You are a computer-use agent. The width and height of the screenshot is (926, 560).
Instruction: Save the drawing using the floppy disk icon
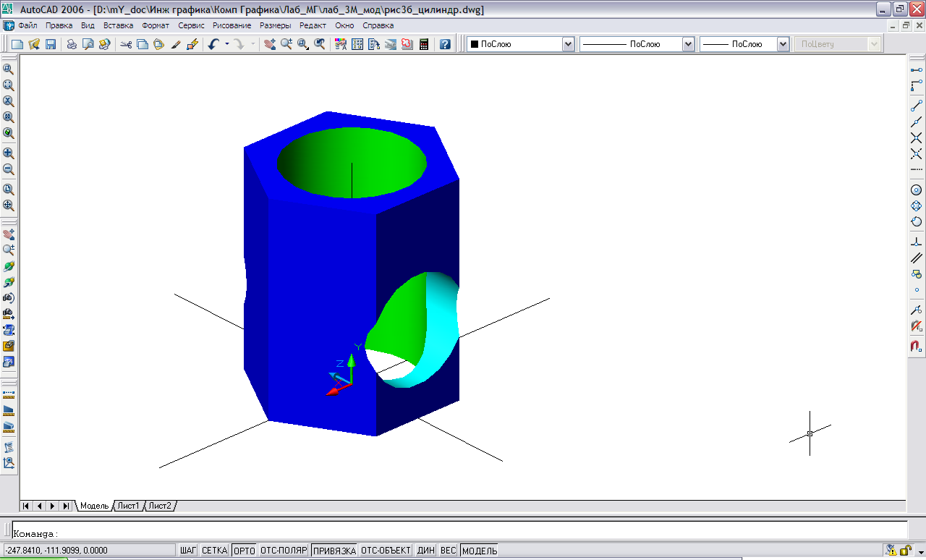click(x=51, y=44)
